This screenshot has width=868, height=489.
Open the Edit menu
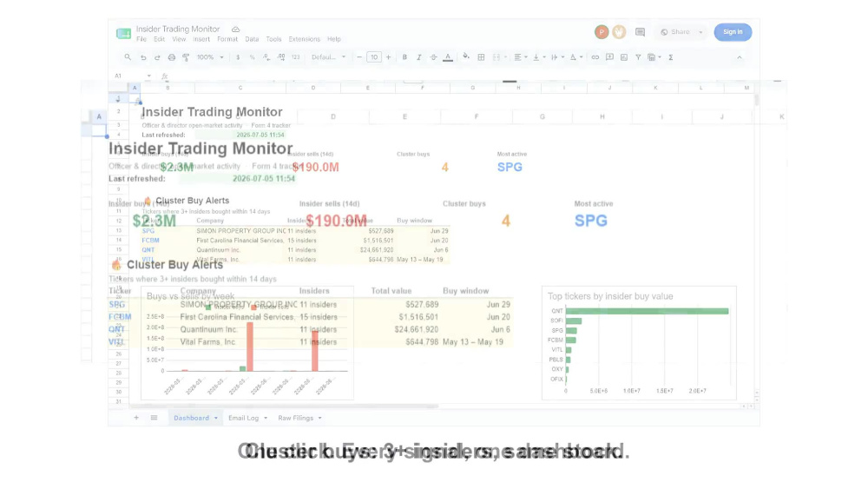coord(160,39)
